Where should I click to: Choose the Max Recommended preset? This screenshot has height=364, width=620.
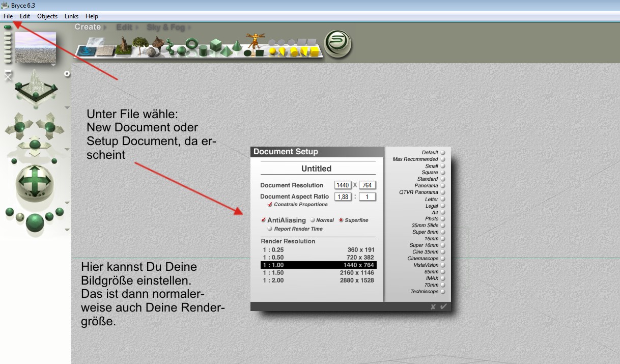pyautogui.click(x=442, y=159)
